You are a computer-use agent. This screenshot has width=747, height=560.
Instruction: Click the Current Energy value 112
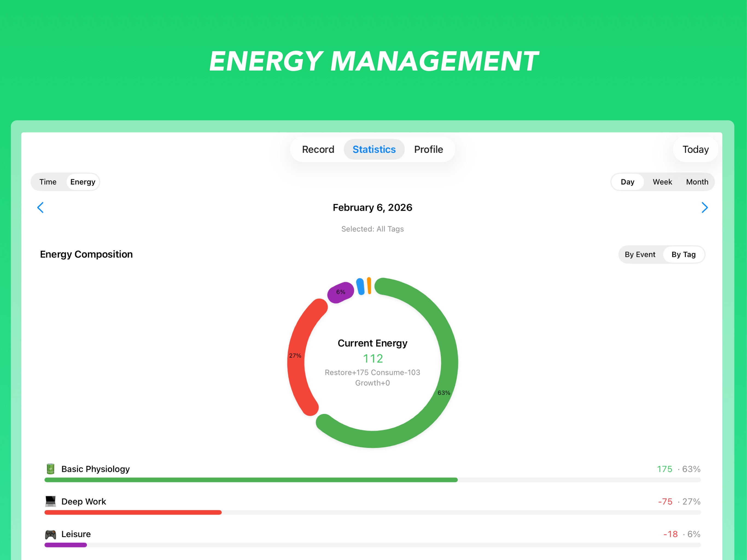373,358
